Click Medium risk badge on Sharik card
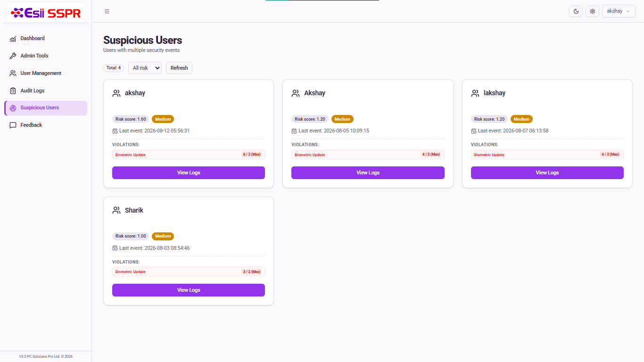This screenshot has width=644, height=362. (163, 236)
